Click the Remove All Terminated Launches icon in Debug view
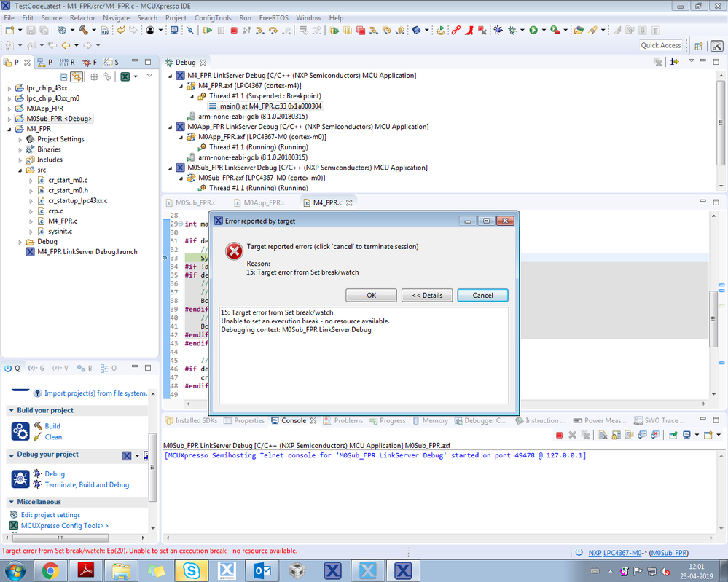Image resolution: width=728 pixels, height=582 pixels. tap(657, 62)
